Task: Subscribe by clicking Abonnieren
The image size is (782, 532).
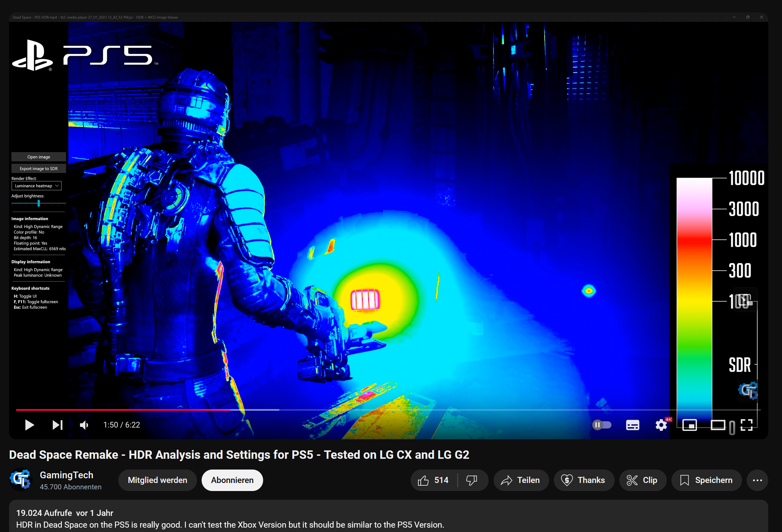Action: (232, 480)
